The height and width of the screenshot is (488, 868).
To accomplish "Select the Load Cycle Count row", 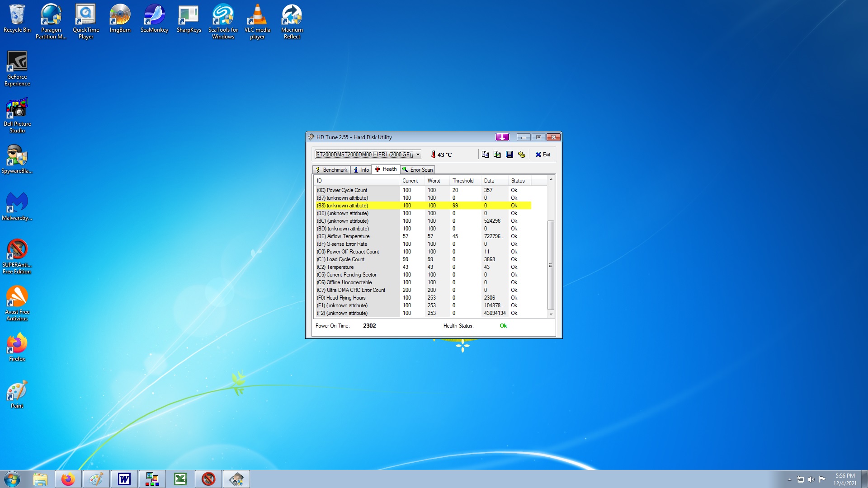I will pos(423,259).
